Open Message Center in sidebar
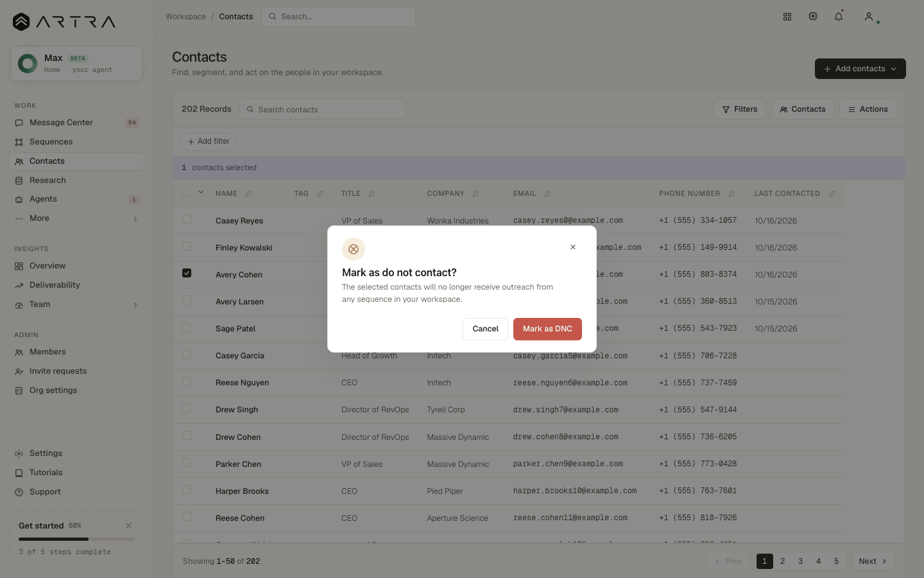Viewport: 924px width, 578px height. 76,123
